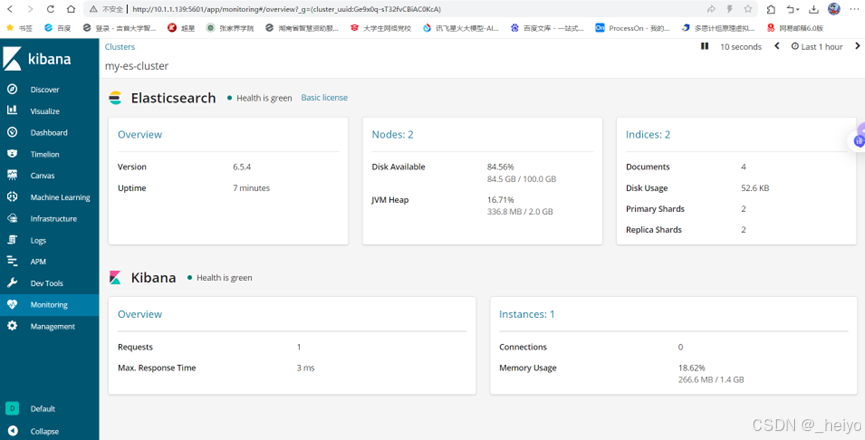Click the browser back button

(10, 9)
